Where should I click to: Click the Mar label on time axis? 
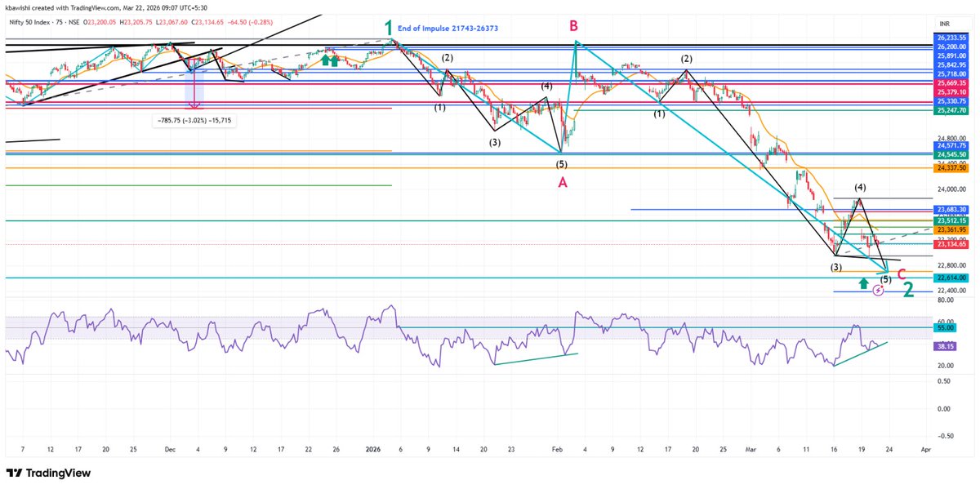click(751, 449)
